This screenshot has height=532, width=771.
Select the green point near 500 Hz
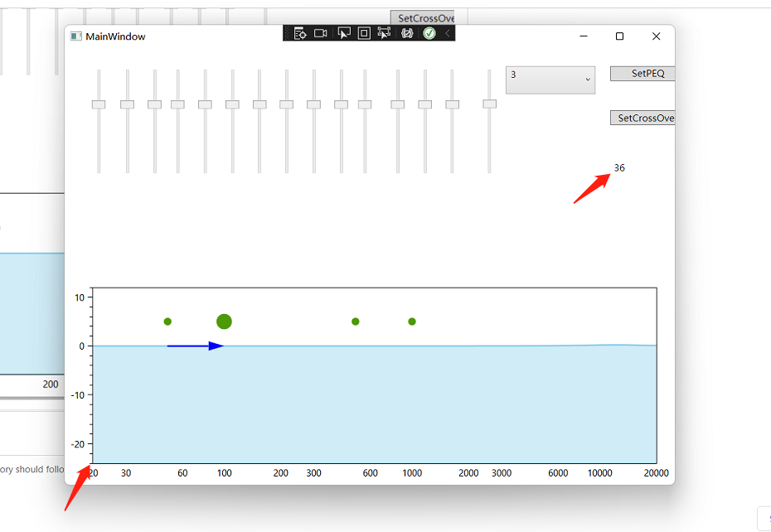click(x=356, y=322)
